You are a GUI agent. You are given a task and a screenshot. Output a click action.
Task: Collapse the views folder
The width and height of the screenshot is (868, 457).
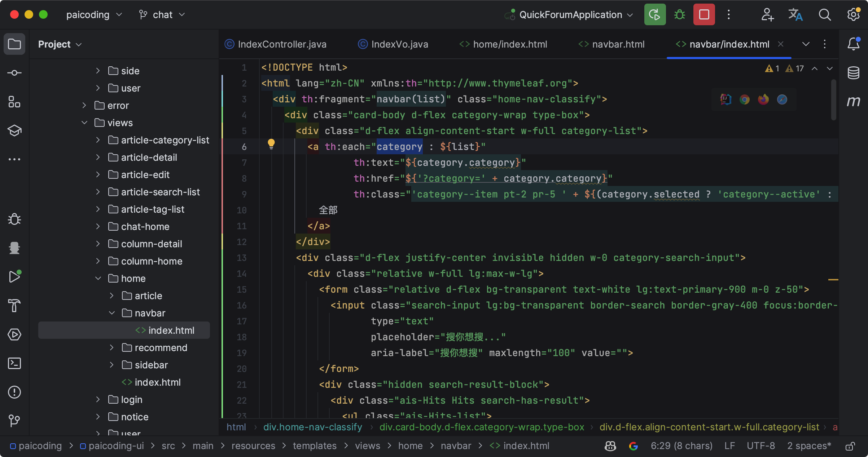coord(84,123)
